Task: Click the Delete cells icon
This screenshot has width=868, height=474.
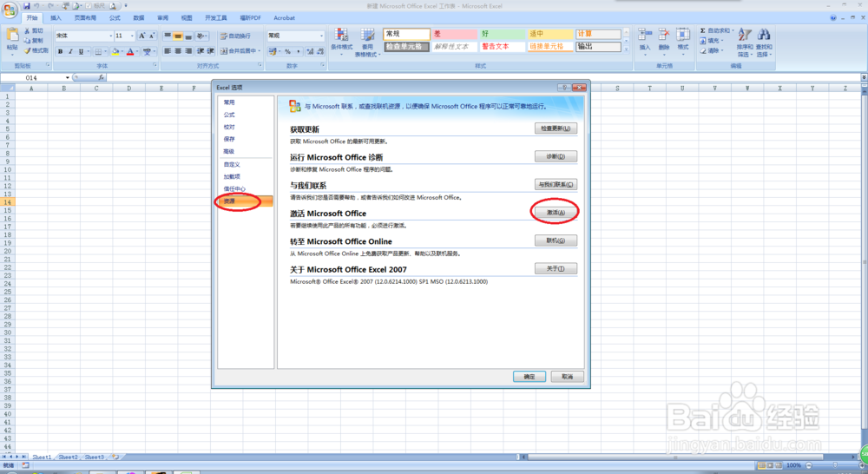Action: point(664,35)
